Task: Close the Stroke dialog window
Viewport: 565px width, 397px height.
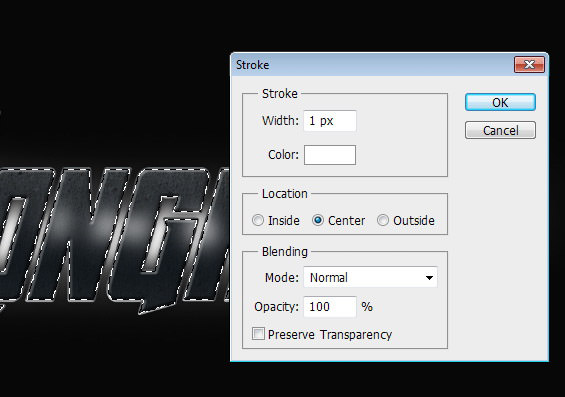Action: [529, 64]
